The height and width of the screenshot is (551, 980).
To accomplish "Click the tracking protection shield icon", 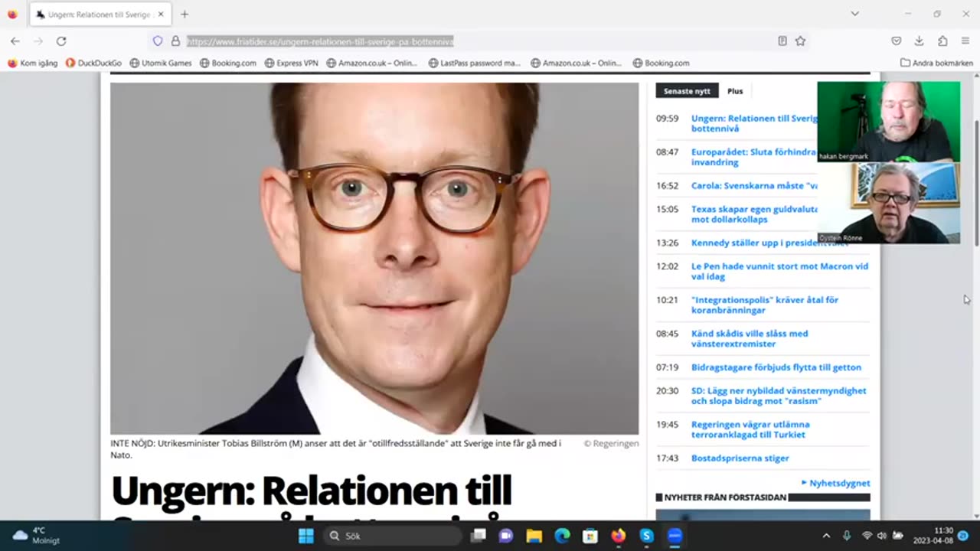I will click(x=158, y=41).
